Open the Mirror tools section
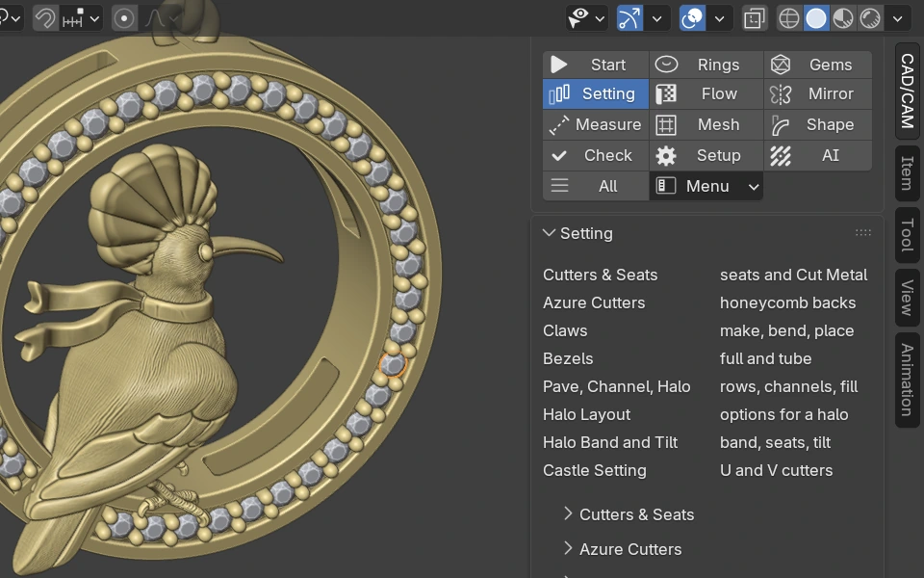The width and height of the screenshot is (924, 578). (x=818, y=93)
